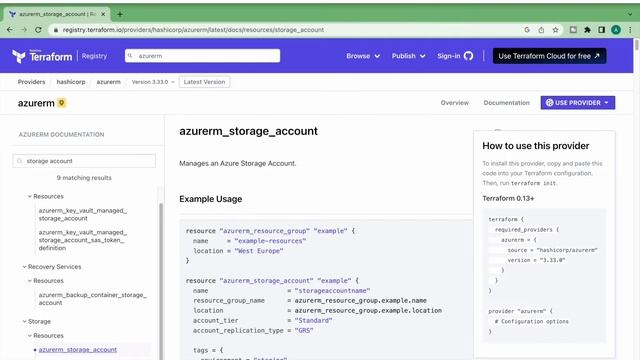
Task: Click the GitHub icon next to Sign-in
Action: (469, 56)
